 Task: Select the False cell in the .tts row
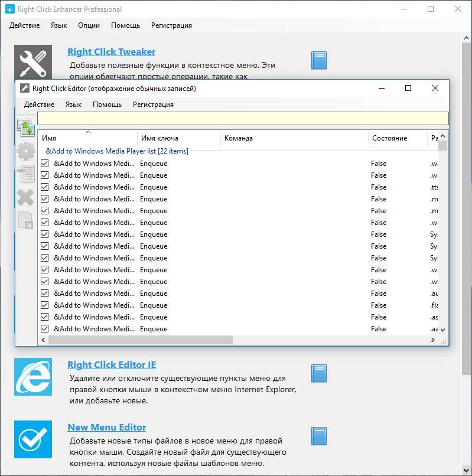coord(379,187)
